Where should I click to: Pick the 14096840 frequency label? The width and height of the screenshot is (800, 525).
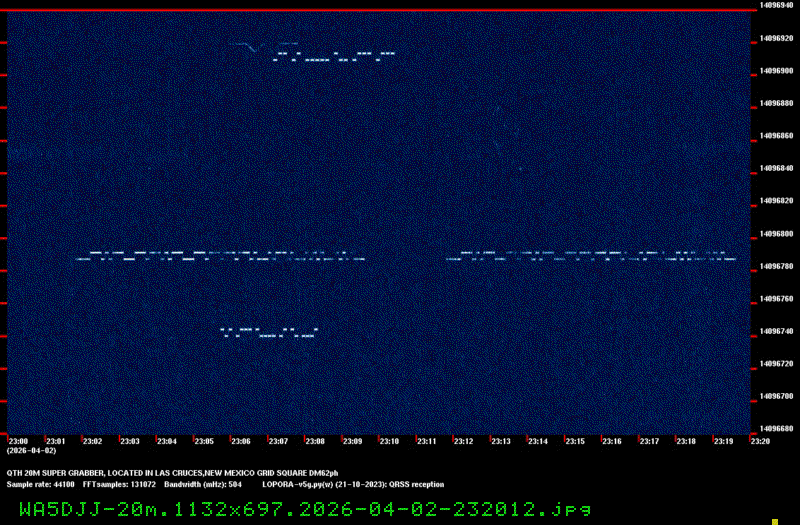coord(777,168)
